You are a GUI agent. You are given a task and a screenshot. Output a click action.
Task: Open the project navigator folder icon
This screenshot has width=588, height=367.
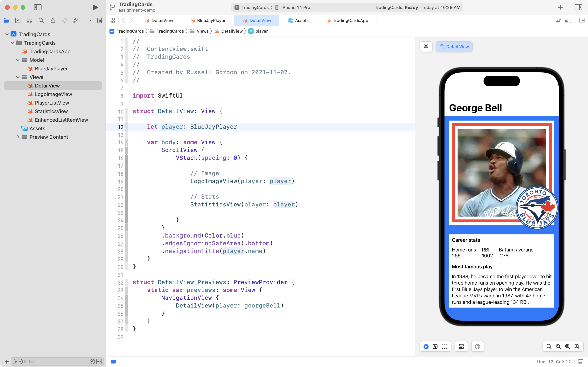point(6,20)
